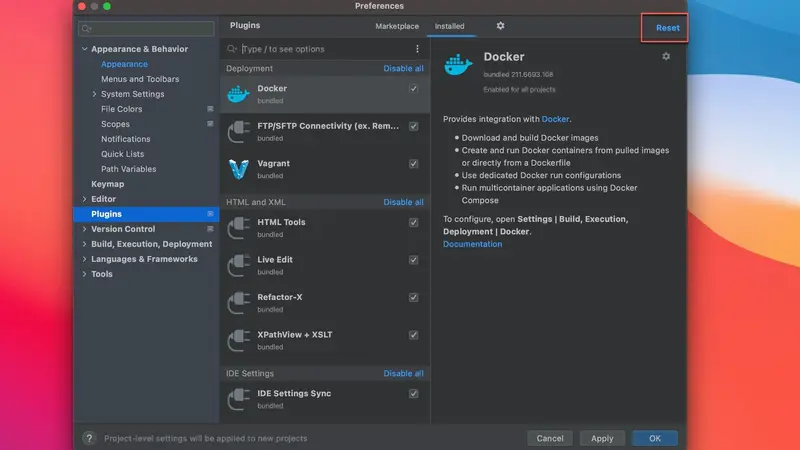800x450 pixels.
Task: Click the File Colors project-level indicator icon
Action: pyautogui.click(x=210, y=109)
